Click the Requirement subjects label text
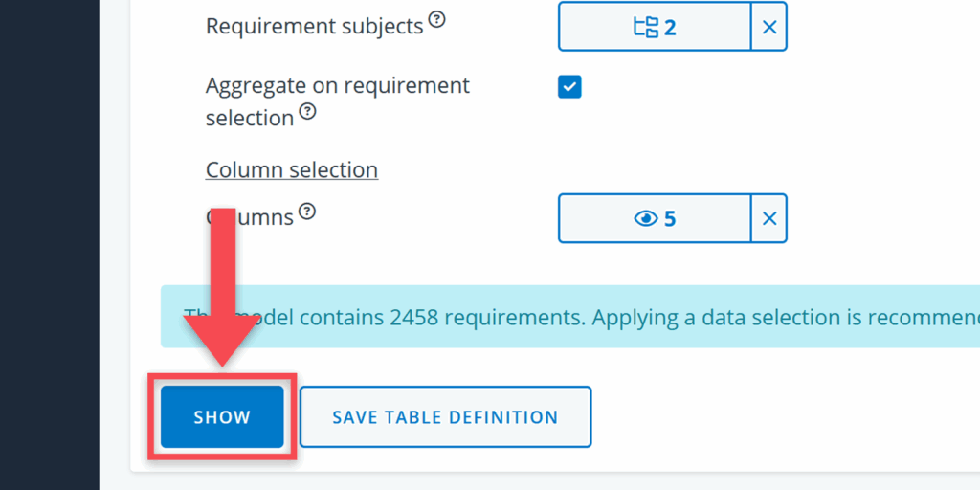980x490 pixels. 314,27
